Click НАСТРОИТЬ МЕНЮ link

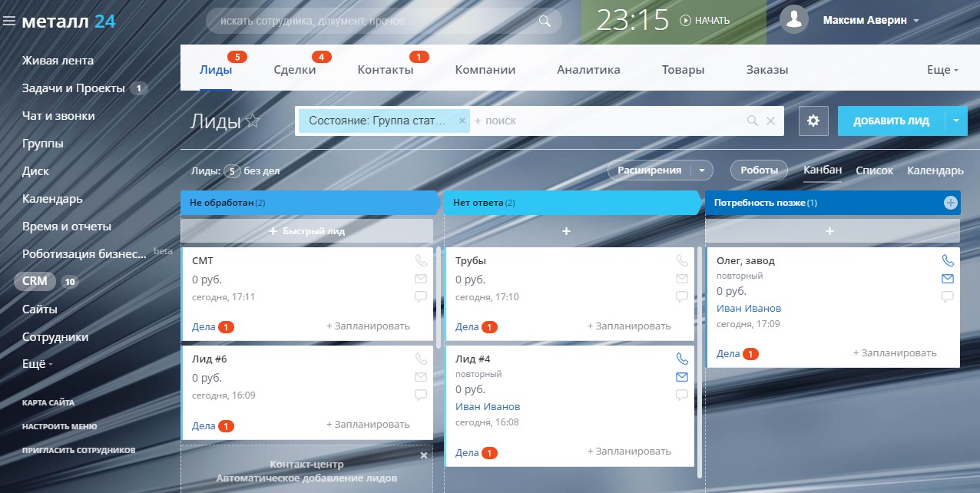[x=60, y=426]
